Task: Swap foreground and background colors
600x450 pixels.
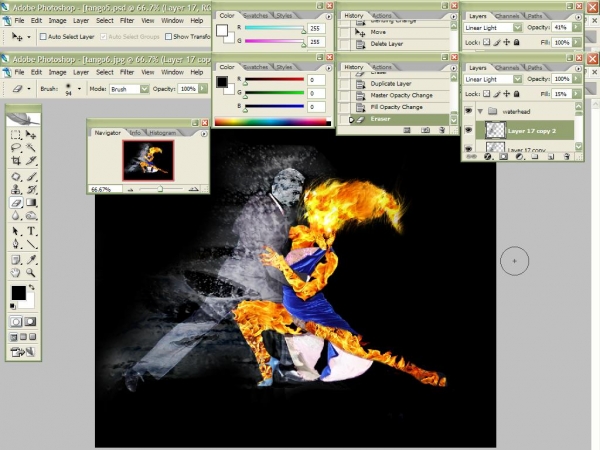Action: [x=32, y=287]
